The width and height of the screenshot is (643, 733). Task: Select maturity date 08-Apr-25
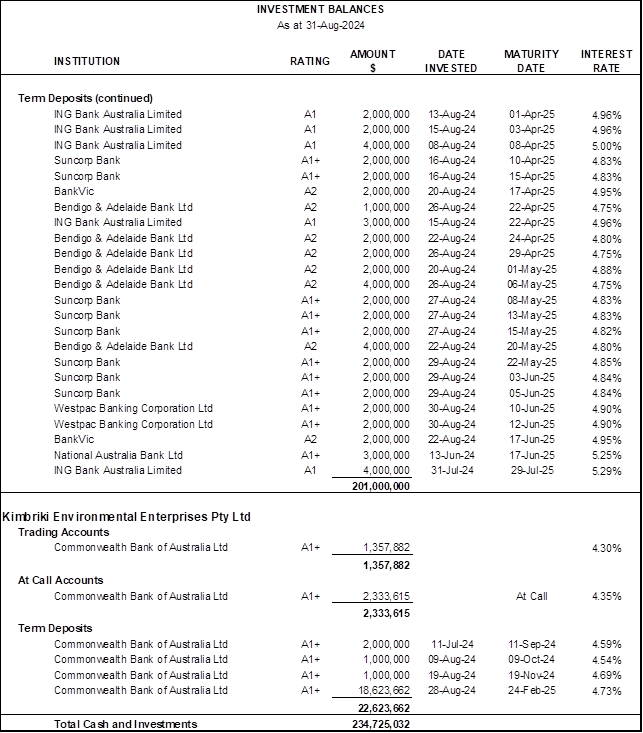(x=532, y=145)
